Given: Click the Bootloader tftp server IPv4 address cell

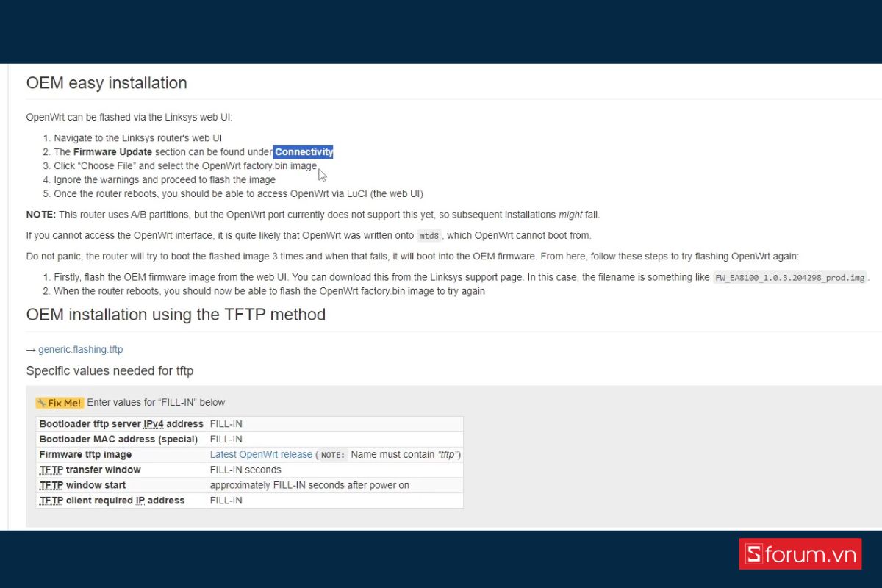Looking at the screenshot, I should [122, 424].
